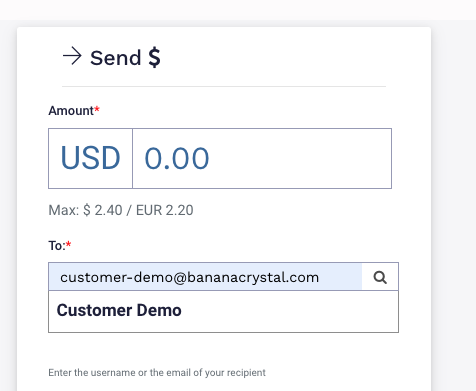
Task: Click the top header bar area
Action: (238, 10)
